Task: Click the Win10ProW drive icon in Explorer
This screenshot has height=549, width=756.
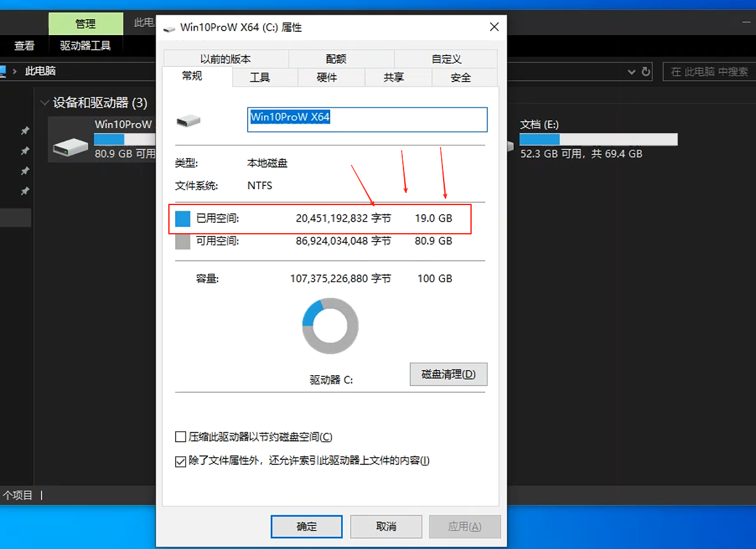Action: [x=70, y=146]
